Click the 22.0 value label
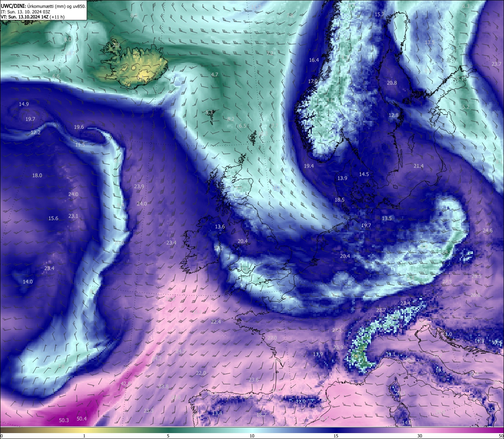 201,373
